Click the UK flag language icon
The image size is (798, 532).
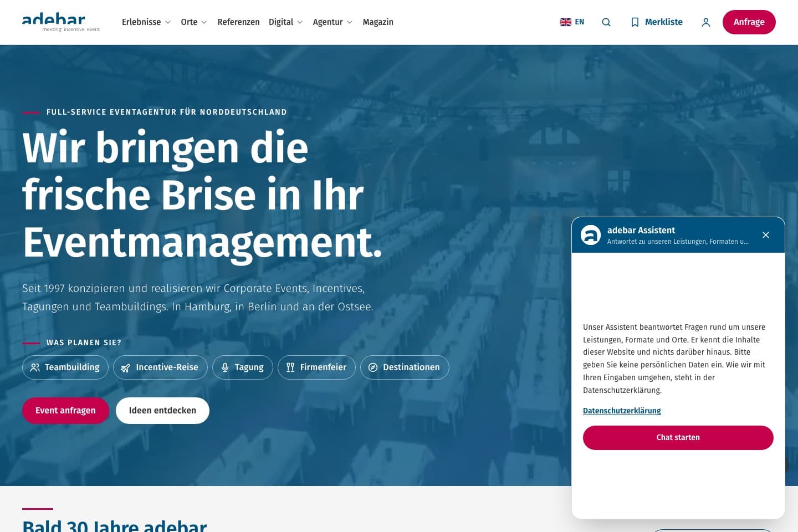pos(566,22)
